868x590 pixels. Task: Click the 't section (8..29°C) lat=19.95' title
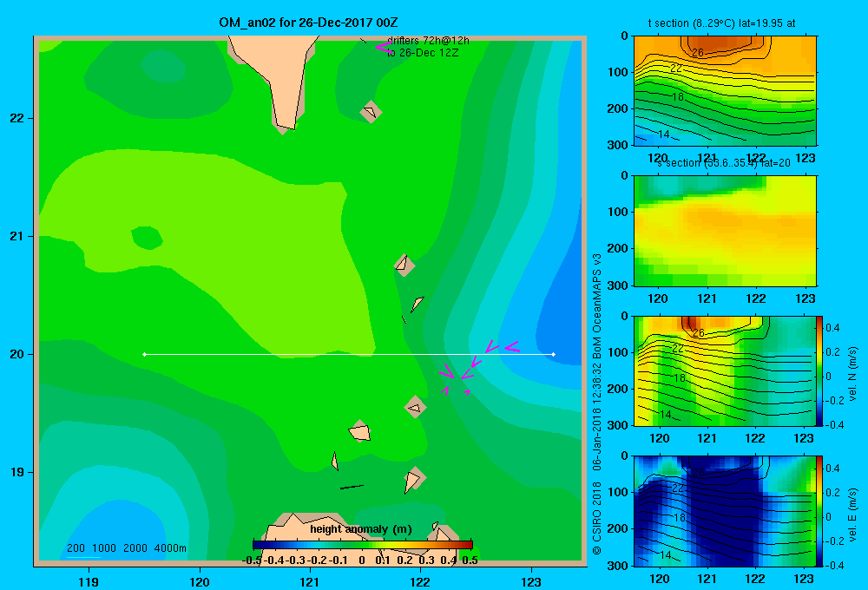click(721, 23)
